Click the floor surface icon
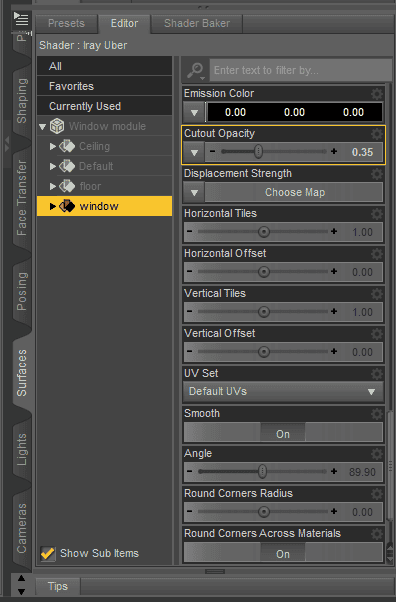 pos(67,186)
